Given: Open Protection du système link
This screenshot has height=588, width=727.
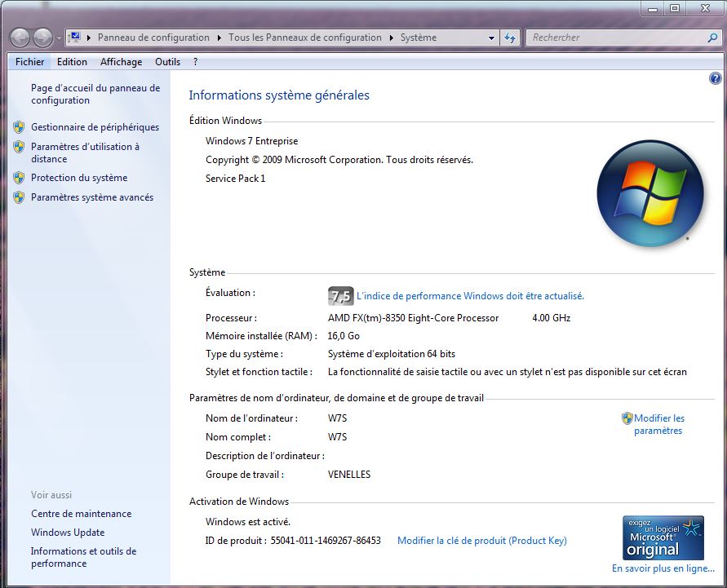Looking at the screenshot, I should point(79,178).
